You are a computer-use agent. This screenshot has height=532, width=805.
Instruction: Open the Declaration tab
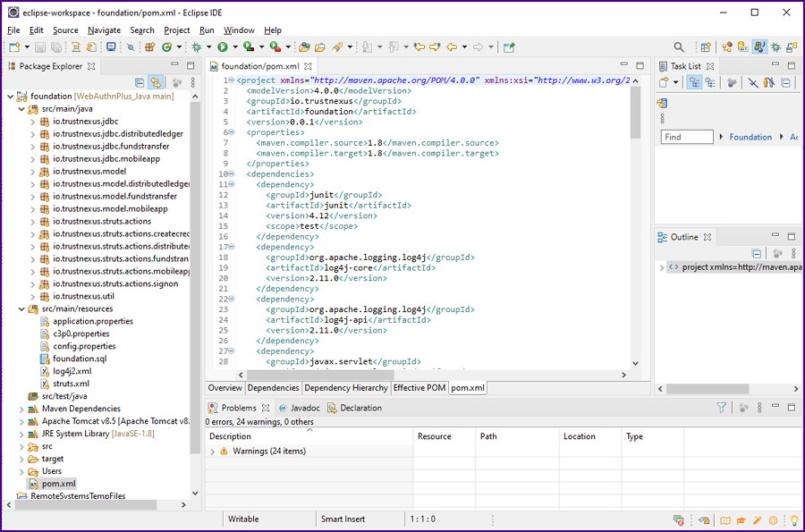coord(355,408)
